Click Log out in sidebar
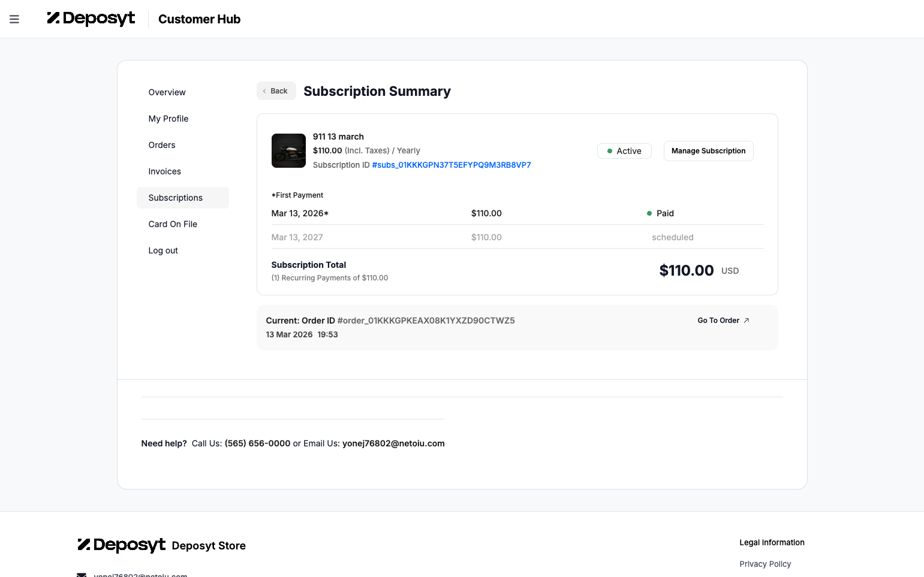Screen dimensions: 924x577 pos(183,250)
